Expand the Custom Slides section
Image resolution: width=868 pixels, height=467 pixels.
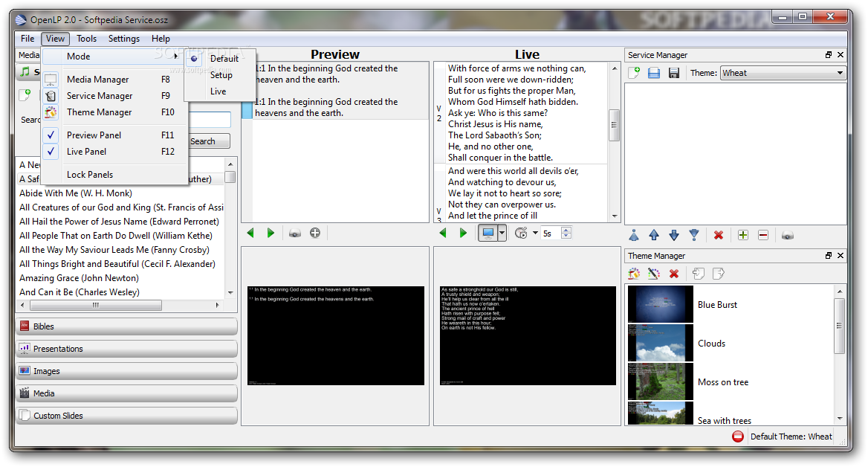tap(127, 416)
